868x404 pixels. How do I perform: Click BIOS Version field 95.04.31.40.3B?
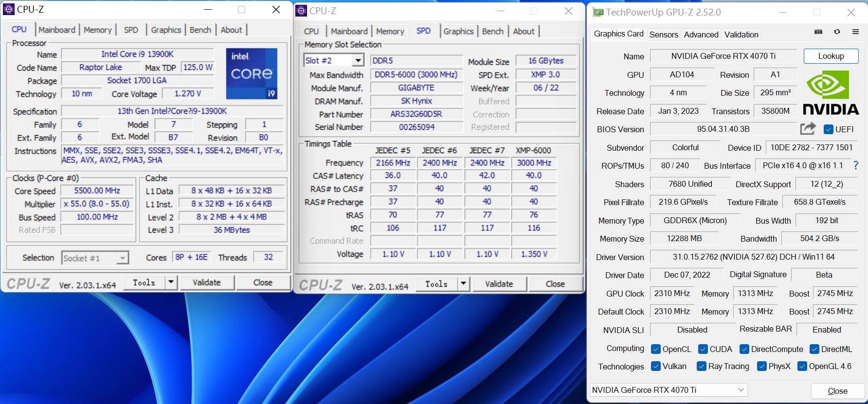723,129
